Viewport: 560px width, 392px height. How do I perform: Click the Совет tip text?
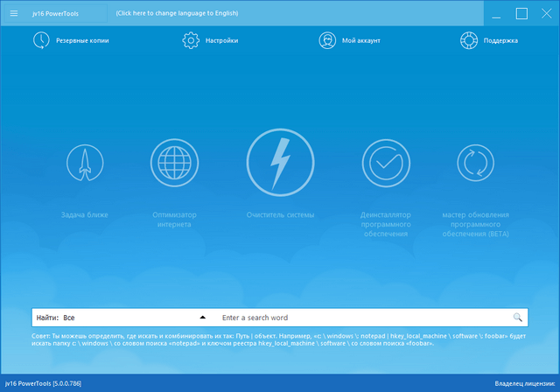(278, 339)
